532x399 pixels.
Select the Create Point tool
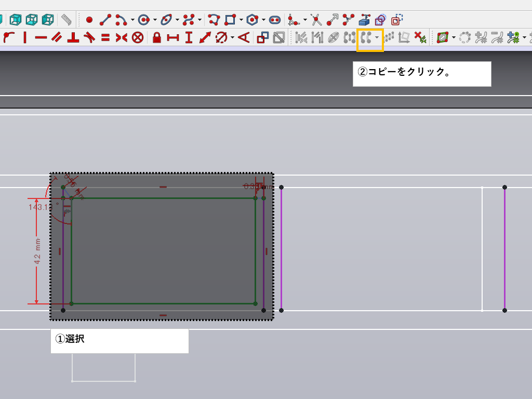click(89, 20)
